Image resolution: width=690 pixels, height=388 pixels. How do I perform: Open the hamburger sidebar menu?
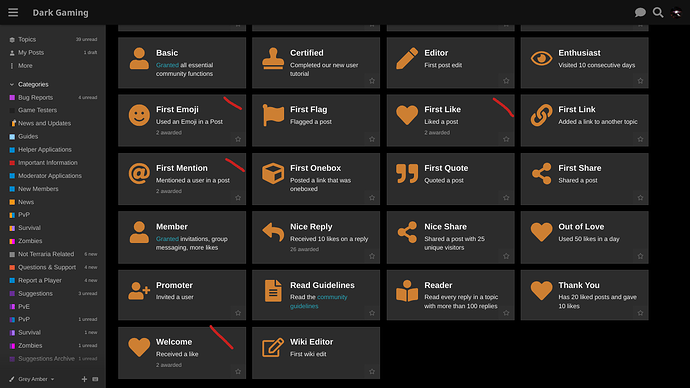(x=13, y=12)
